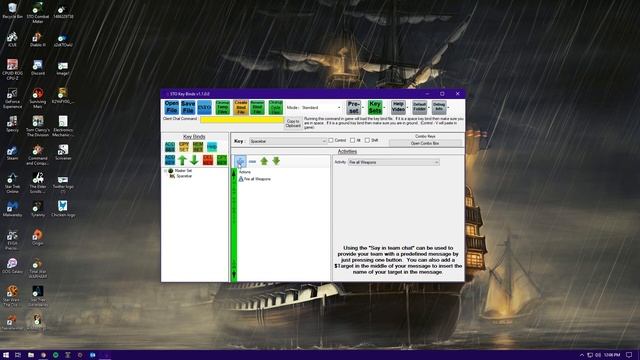Open the notification center in the taskbar

[x=629, y=355]
